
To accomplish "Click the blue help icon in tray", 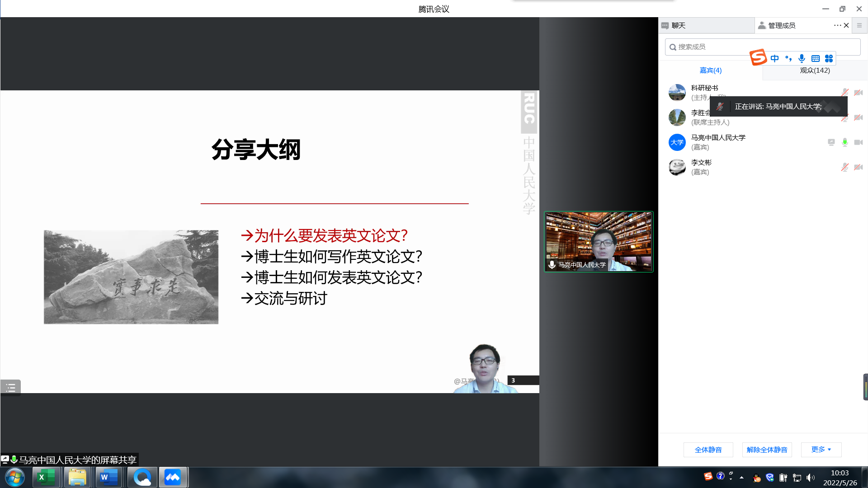I will point(721,476).
